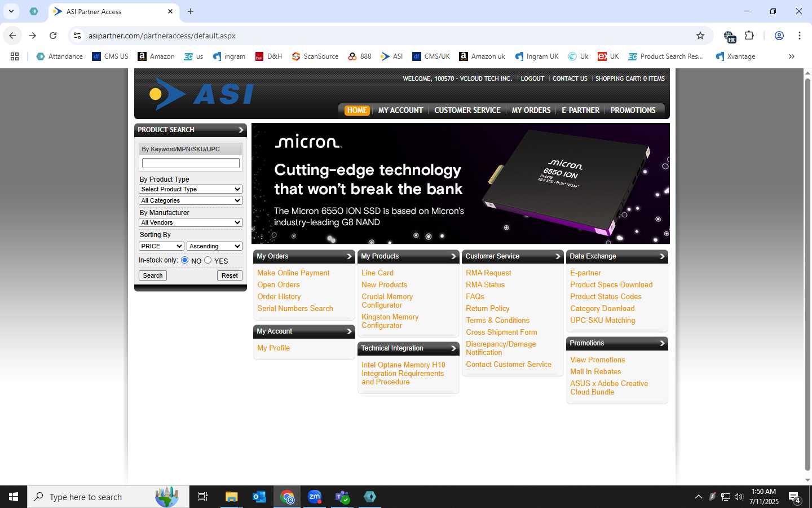This screenshot has height=508, width=812.
Task: Open the PRICE sorting dropdown
Action: pyautogui.click(x=161, y=246)
